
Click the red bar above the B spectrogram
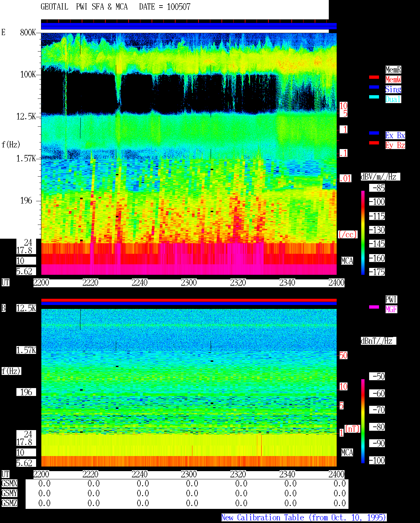189,300
